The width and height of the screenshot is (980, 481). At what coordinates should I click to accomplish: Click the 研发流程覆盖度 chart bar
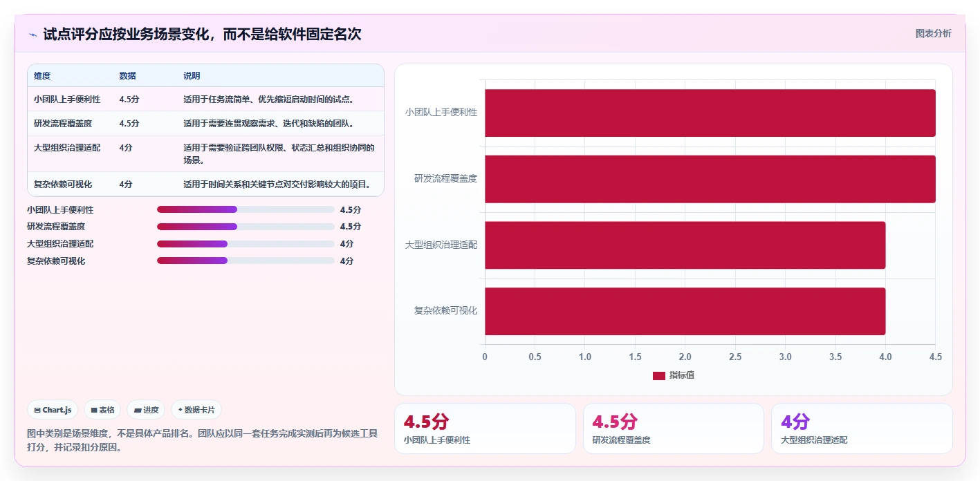point(710,179)
